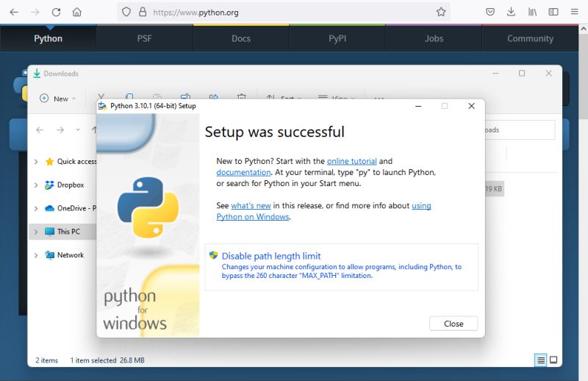588x381 pixels.
Task: Expand the Dropbox tree node
Action: (x=36, y=185)
